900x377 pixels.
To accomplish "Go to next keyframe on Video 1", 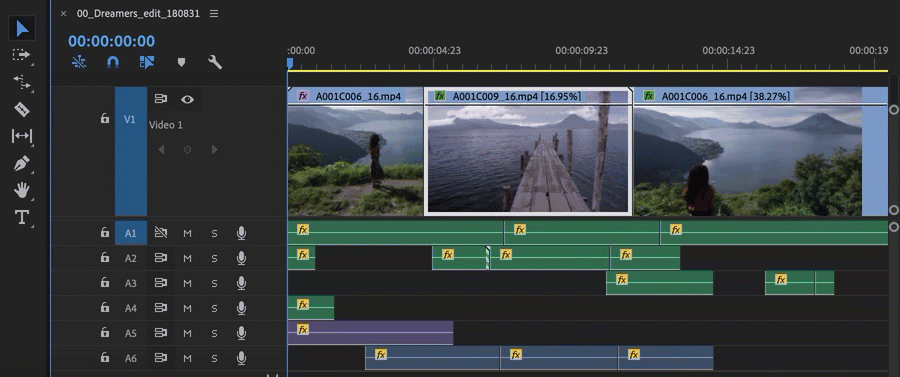I will point(214,149).
